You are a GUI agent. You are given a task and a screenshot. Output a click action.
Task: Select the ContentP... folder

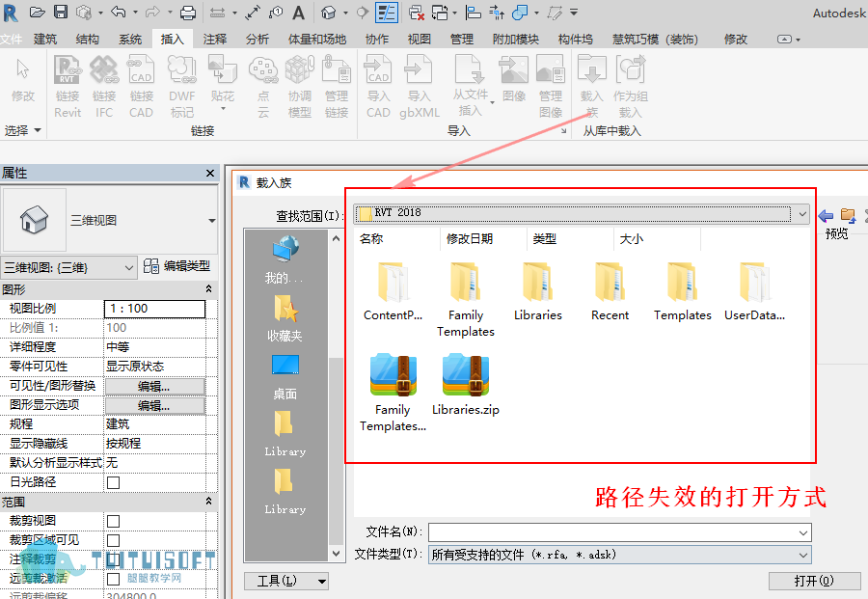point(393,291)
